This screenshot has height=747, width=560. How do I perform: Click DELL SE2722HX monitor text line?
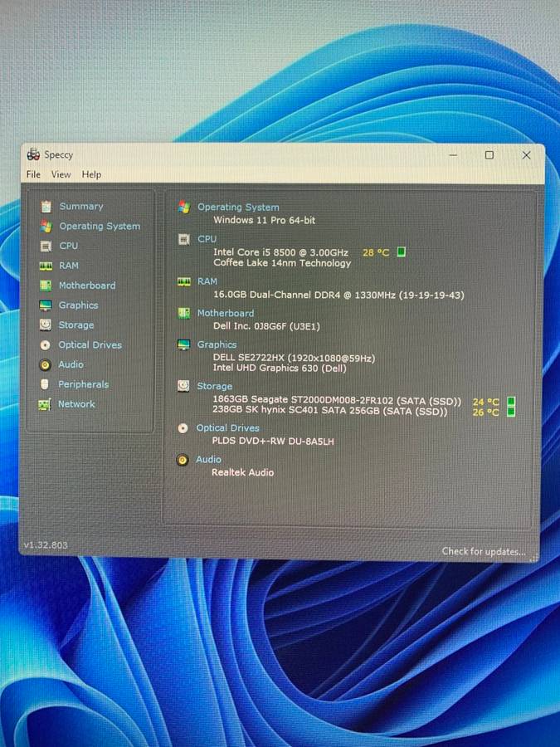pos(294,358)
